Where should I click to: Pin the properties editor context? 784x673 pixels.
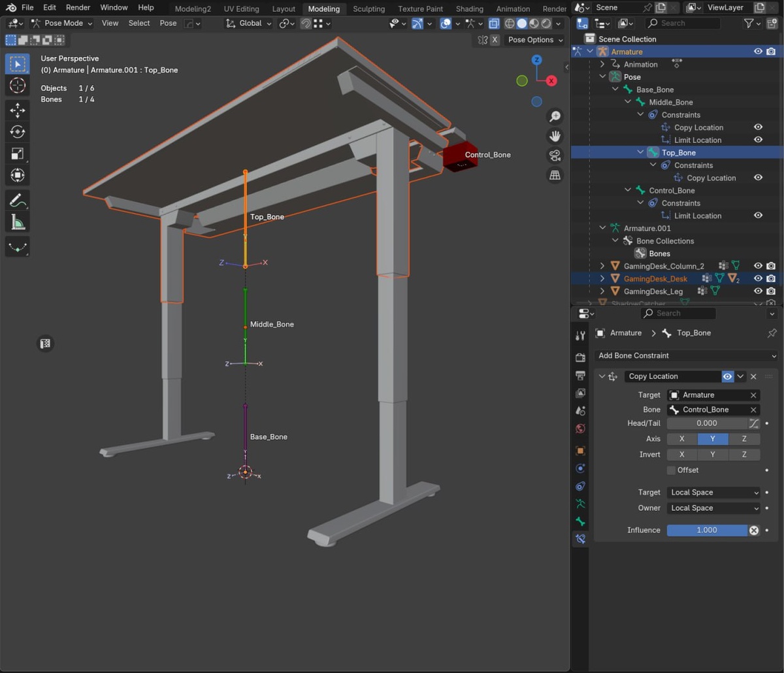pos(772,333)
